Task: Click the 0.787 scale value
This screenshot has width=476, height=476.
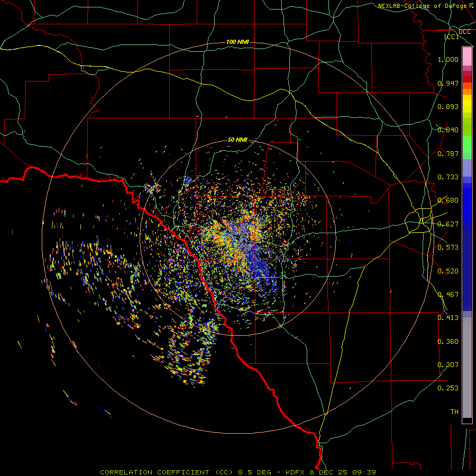Action: tap(448, 153)
